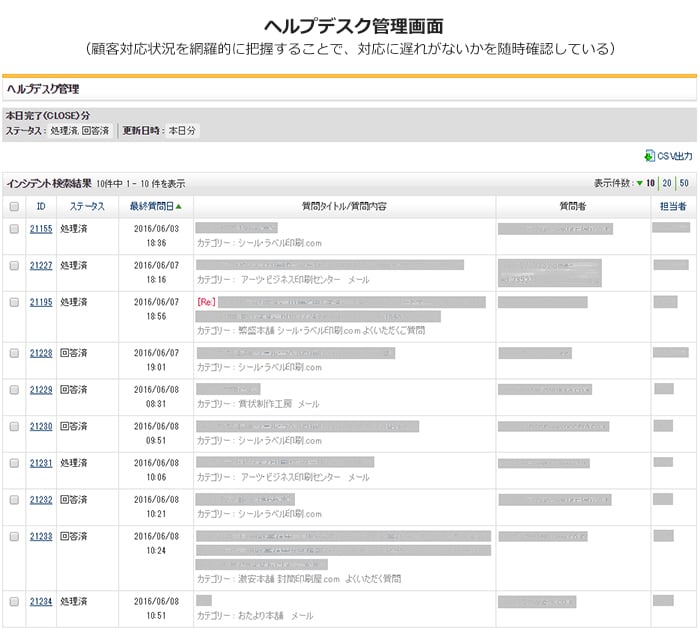Click category 賞状制作工房 メール in row 21229

coord(258,404)
